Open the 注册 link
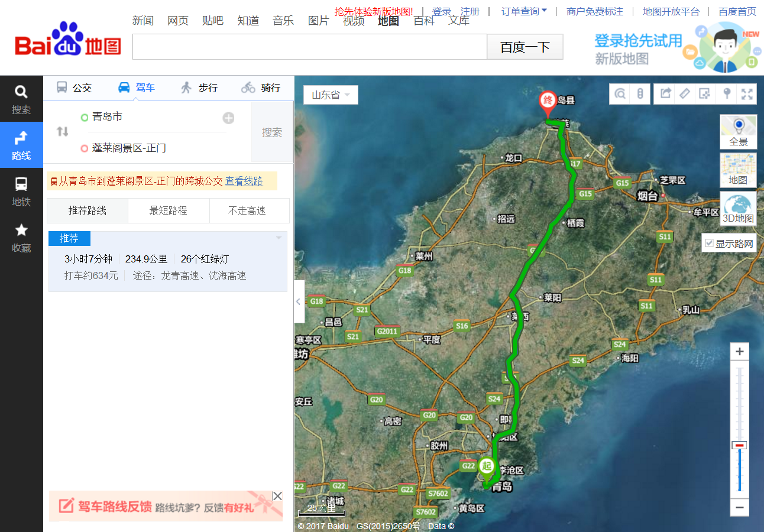The width and height of the screenshot is (764, 532). (x=470, y=11)
